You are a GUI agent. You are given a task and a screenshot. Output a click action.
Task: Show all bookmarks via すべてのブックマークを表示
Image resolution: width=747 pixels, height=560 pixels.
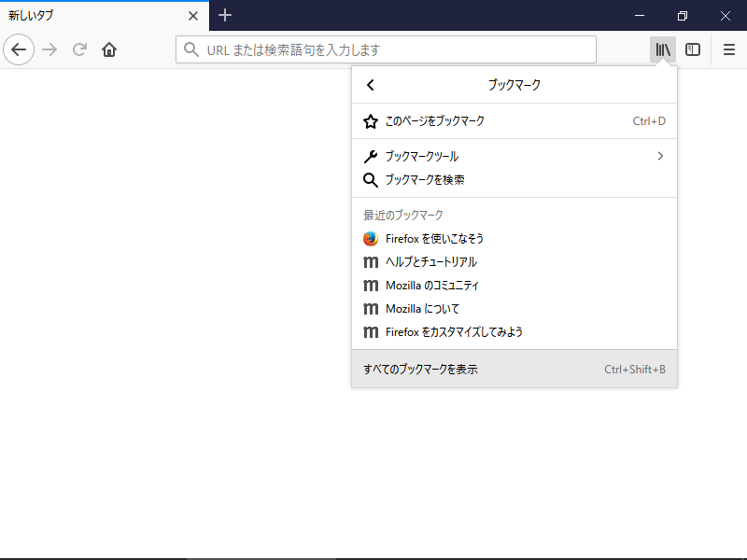pyautogui.click(x=514, y=369)
